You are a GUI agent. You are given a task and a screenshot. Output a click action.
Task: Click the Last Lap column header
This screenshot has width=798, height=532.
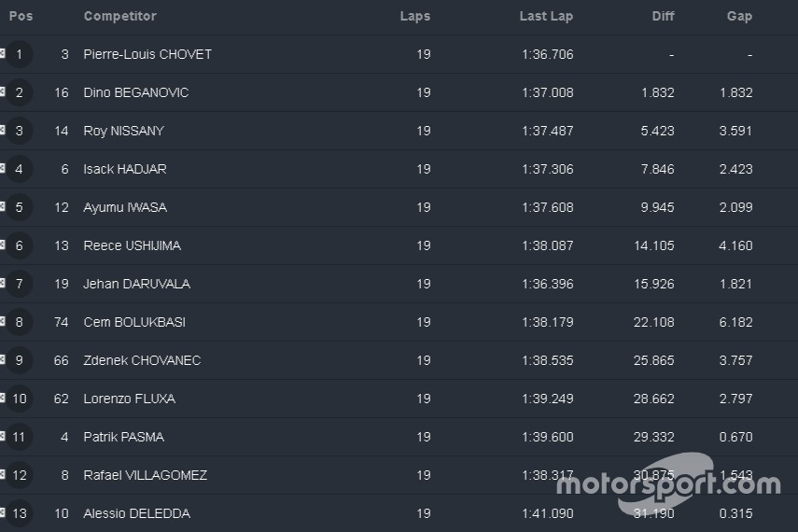coord(546,16)
